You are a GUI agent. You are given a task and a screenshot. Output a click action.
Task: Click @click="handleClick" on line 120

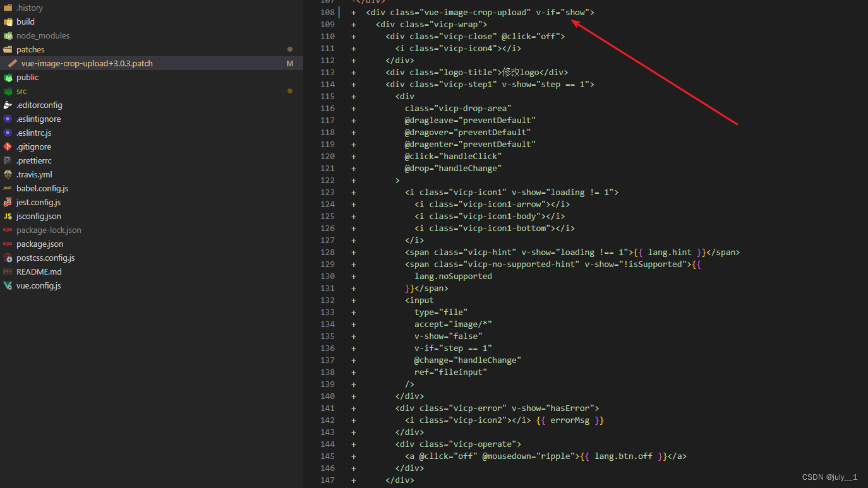(x=453, y=157)
